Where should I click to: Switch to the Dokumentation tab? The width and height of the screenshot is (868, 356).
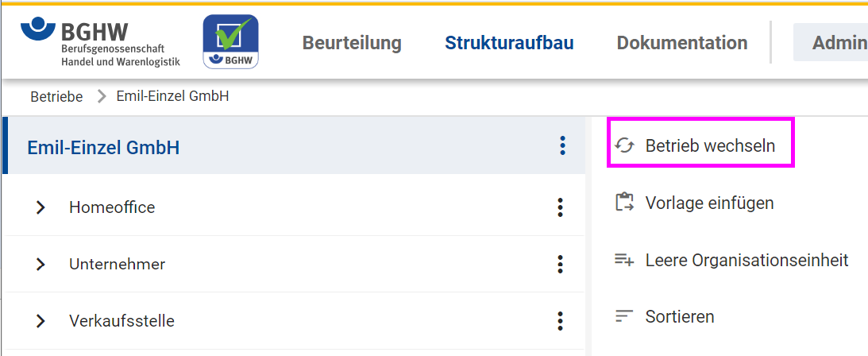(682, 43)
